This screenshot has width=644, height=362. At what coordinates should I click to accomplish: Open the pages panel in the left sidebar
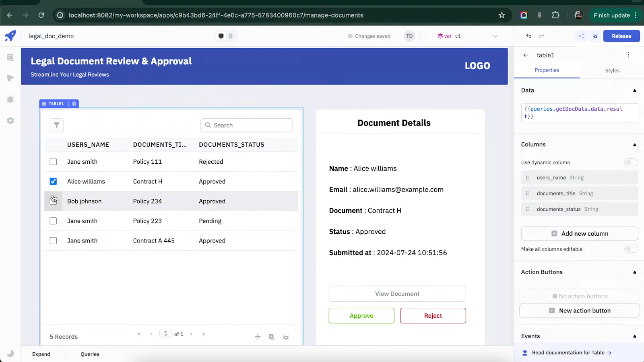pyautogui.click(x=10, y=58)
